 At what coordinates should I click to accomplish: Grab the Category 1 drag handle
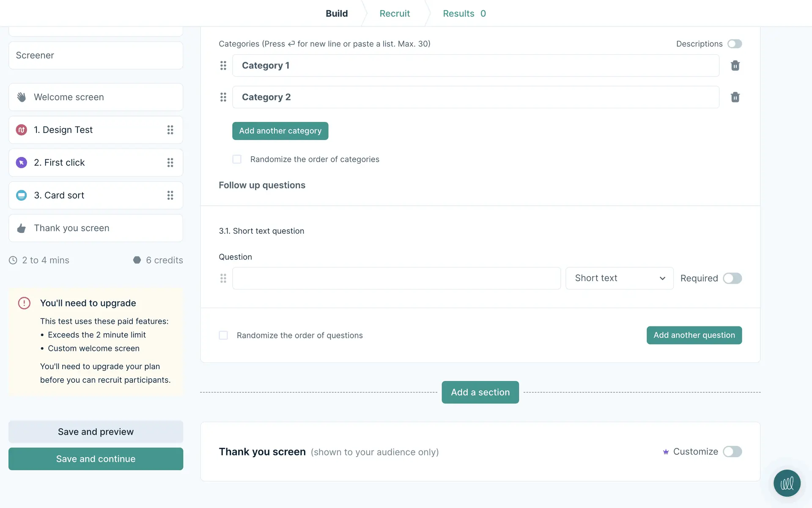[223, 66]
